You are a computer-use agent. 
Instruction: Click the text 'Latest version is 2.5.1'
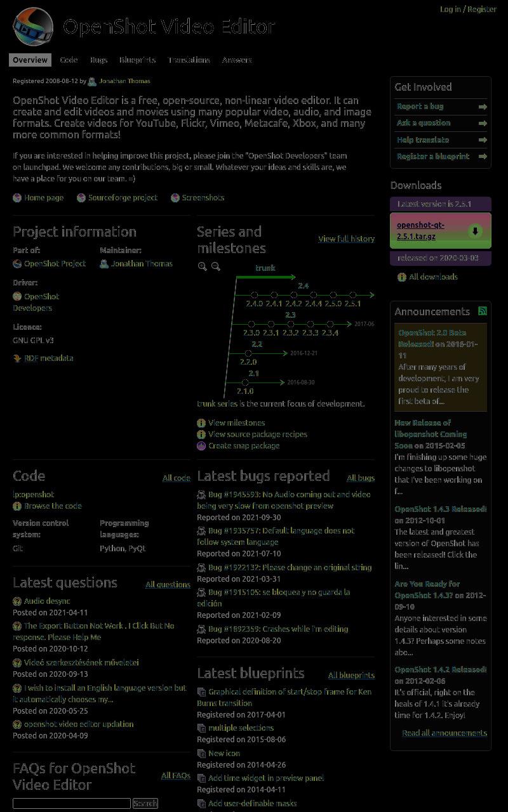click(x=434, y=204)
